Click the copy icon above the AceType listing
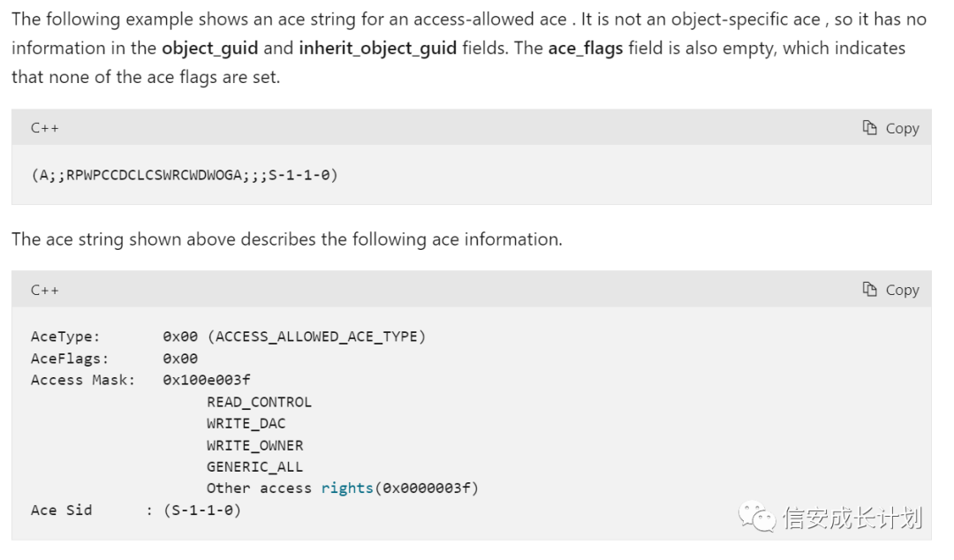954x560 pixels. 870,290
